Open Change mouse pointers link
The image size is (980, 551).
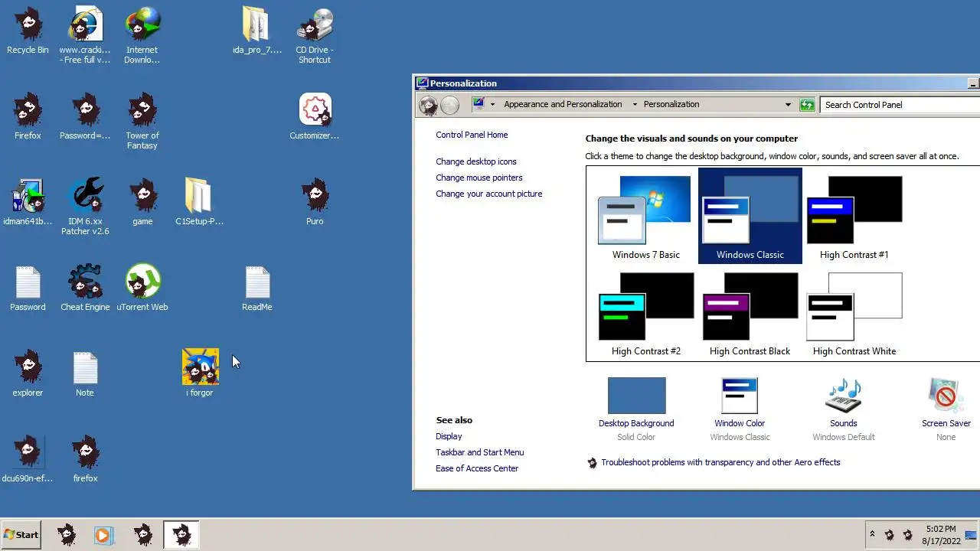[x=479, y=178]
